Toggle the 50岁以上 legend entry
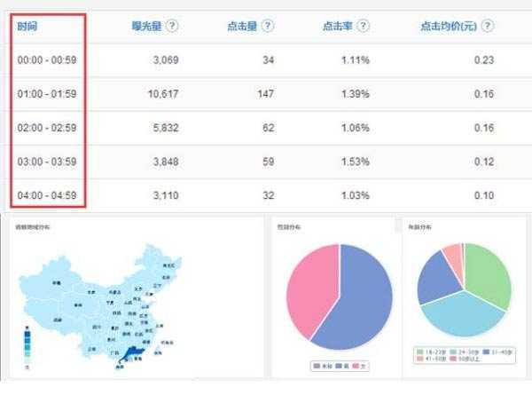 [465, 359]
